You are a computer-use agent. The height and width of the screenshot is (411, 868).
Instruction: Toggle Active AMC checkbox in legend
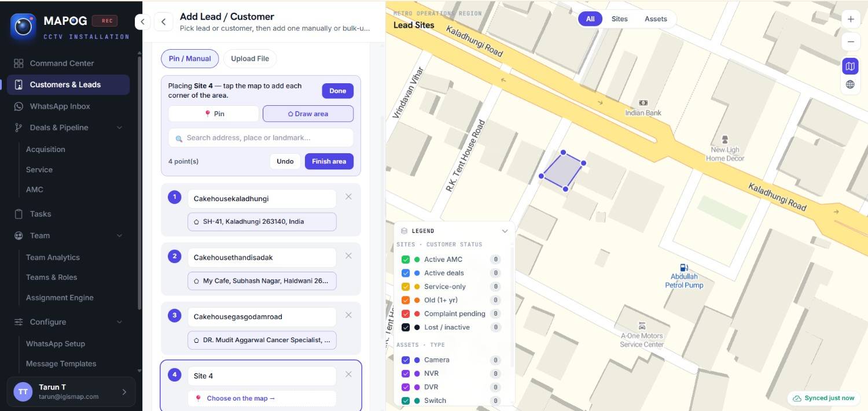point(406,260)
